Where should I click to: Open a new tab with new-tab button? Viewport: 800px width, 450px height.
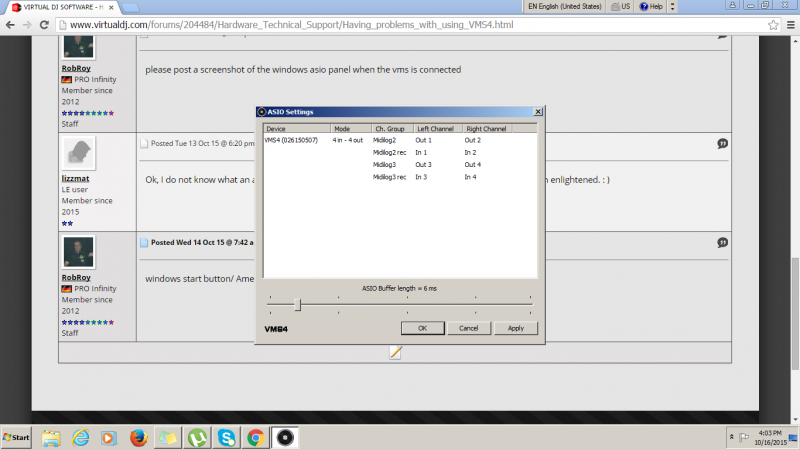[131, 7]
